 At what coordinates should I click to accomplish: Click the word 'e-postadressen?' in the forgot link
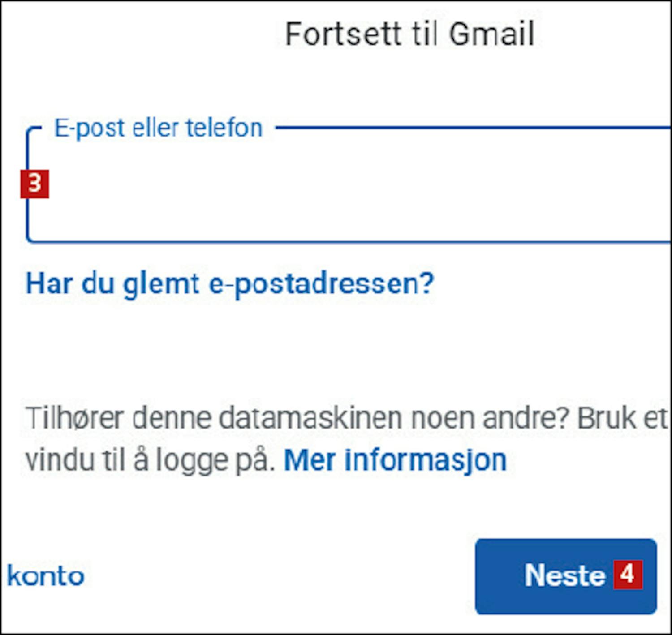(322, 284)
